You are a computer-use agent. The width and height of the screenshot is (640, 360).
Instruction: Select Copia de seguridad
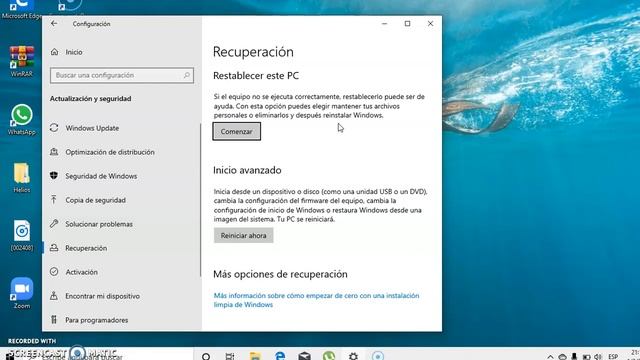(96, 200)
